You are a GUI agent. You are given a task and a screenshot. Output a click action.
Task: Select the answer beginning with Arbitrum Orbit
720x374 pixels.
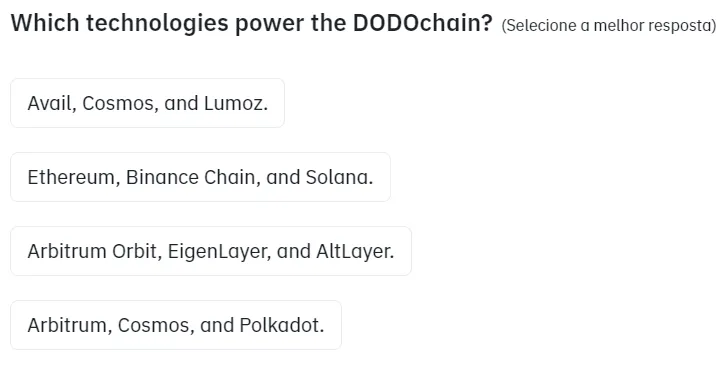coord(211,251)
